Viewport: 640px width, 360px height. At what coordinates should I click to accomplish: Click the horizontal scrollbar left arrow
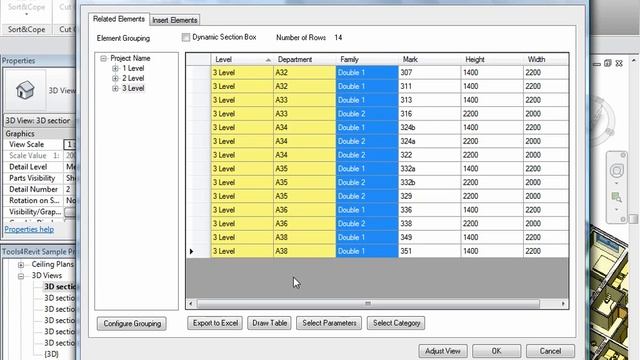191,304
